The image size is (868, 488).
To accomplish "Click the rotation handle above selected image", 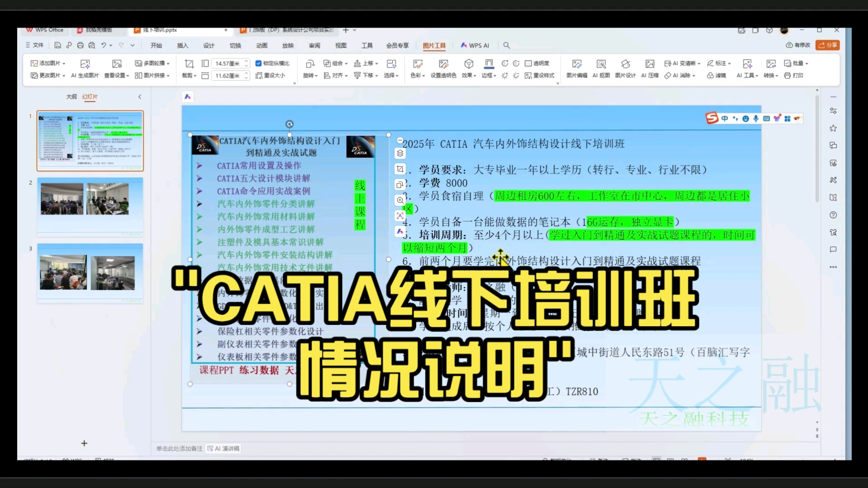I will pos(289,124).
